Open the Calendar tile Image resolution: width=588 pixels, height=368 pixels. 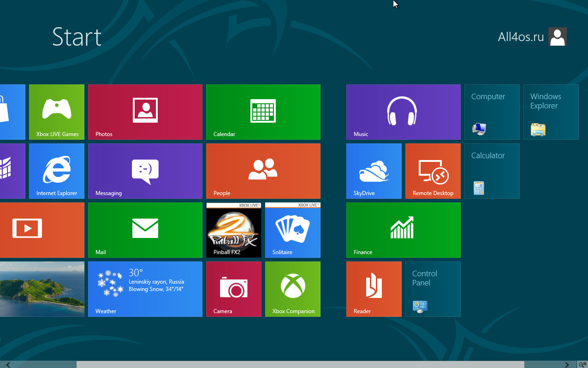[x=263, y=112]
